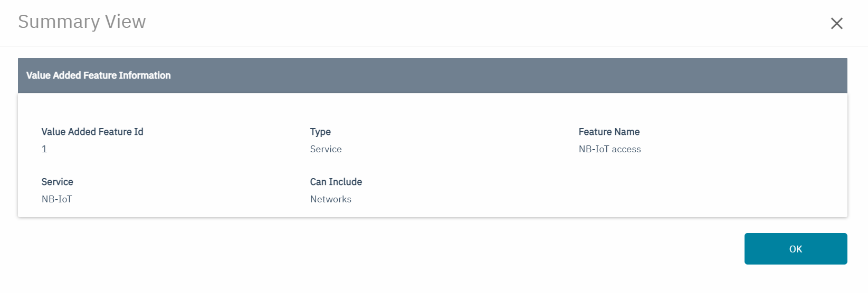
Task: Click the word "Include" in Can Include label
Action: 345,182
